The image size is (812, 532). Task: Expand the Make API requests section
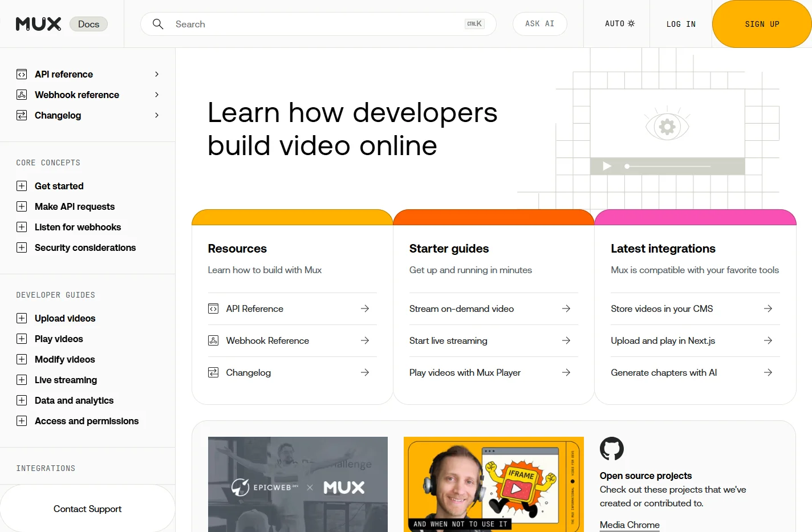[22, 206]
